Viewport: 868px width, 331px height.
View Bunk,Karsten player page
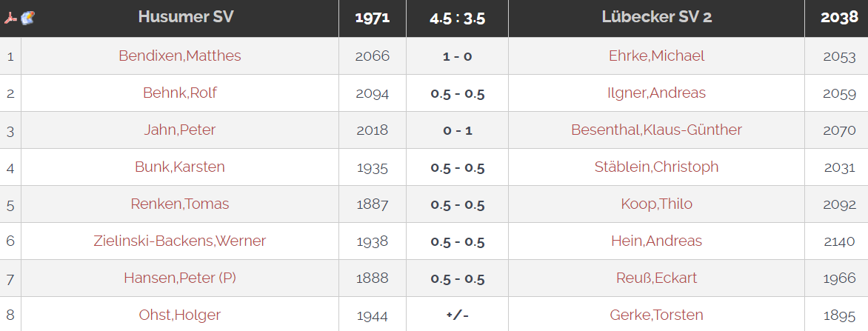[x=180, y=167]
